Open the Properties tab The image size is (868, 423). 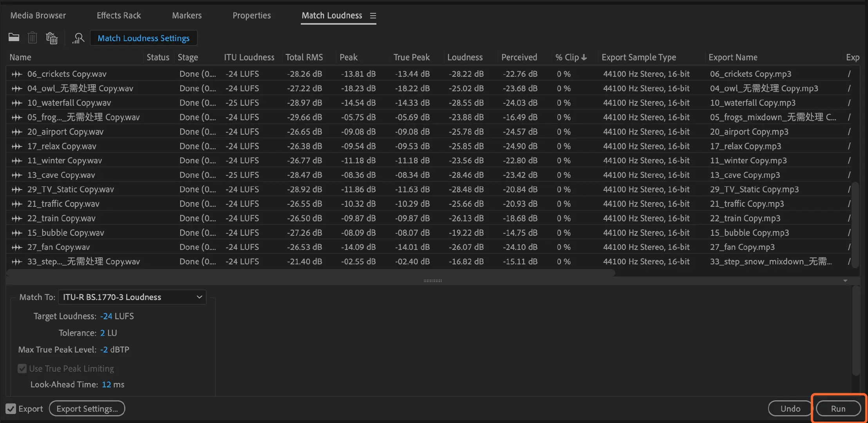coord(251,16)
